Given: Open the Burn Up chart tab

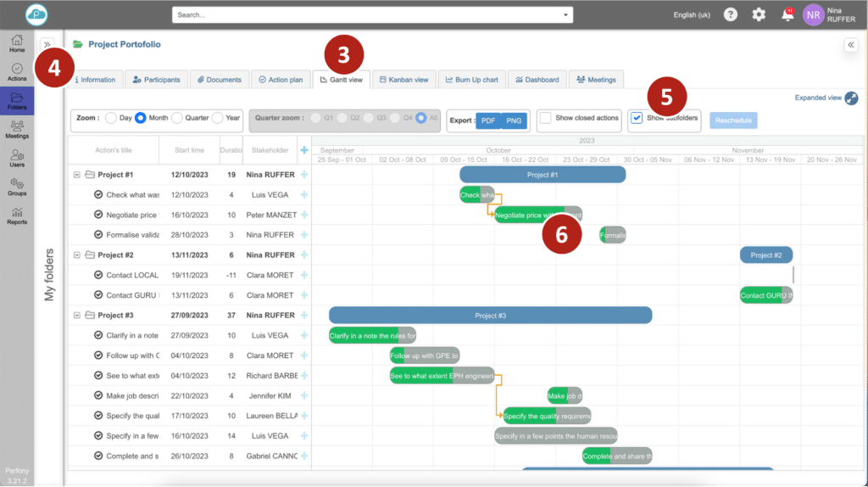Looking at the screenshot, I should 472,80.
